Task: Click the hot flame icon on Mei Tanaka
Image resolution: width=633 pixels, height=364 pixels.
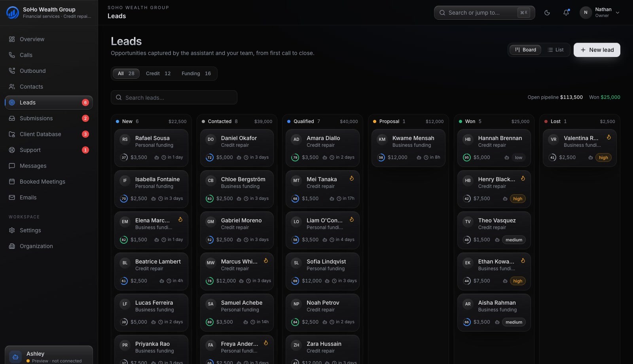Action: (x=351, y=178)
